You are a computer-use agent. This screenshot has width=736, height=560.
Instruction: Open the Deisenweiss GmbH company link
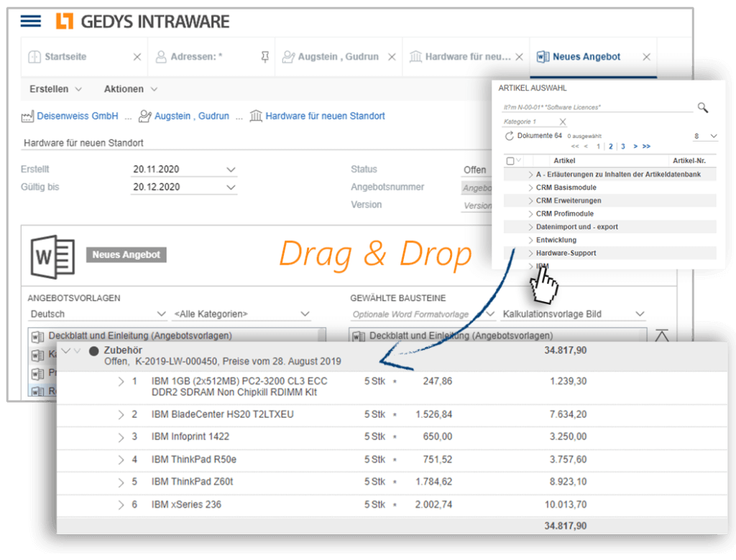(x=78, y=116)
